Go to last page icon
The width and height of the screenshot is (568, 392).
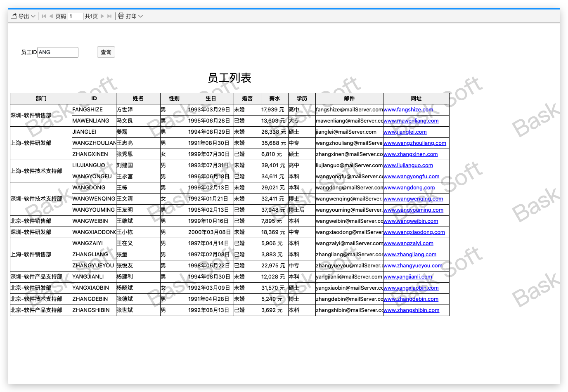click(109, 16)
